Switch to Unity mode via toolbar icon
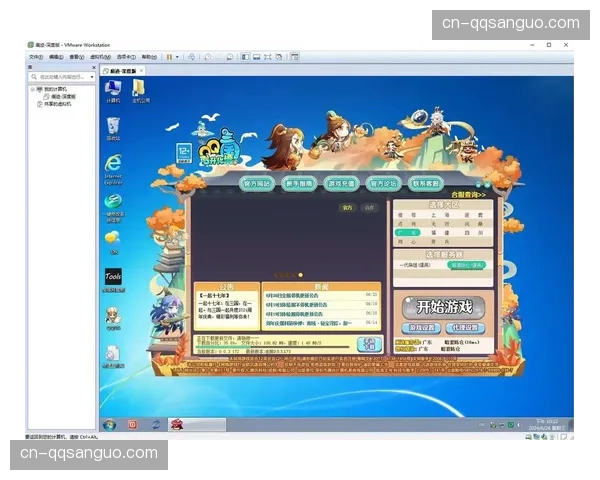The image size is (600, 480). pyautogui.click(x=279, y=57)
